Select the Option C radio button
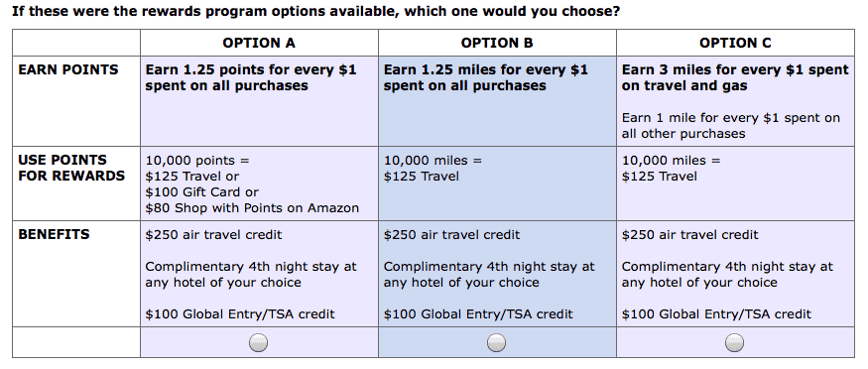868x369 pixels. pos(735,342)
